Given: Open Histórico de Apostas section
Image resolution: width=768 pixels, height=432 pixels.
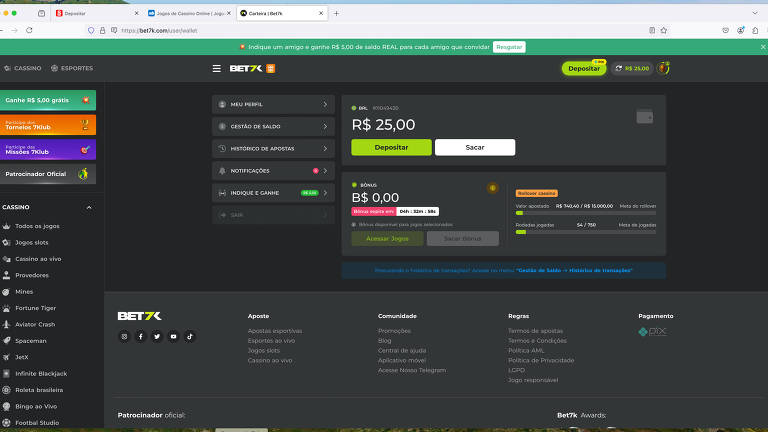Looking at the screenshot, I should point(273,148).
